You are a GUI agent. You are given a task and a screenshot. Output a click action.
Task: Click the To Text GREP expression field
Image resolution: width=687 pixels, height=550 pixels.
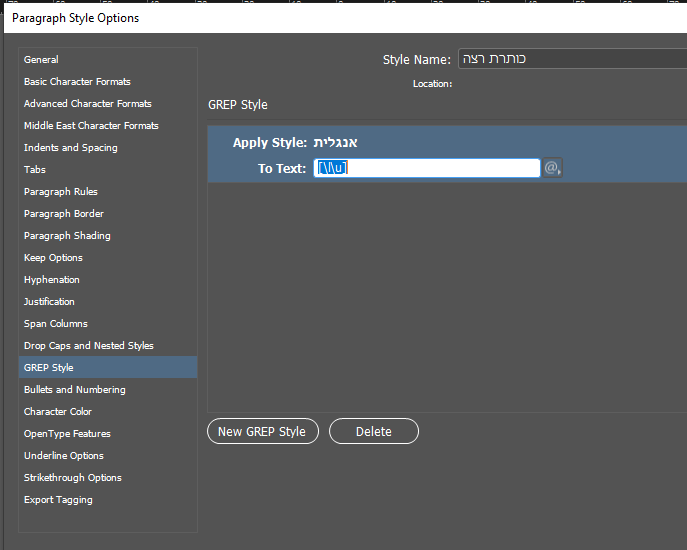[x=427, y=168]
